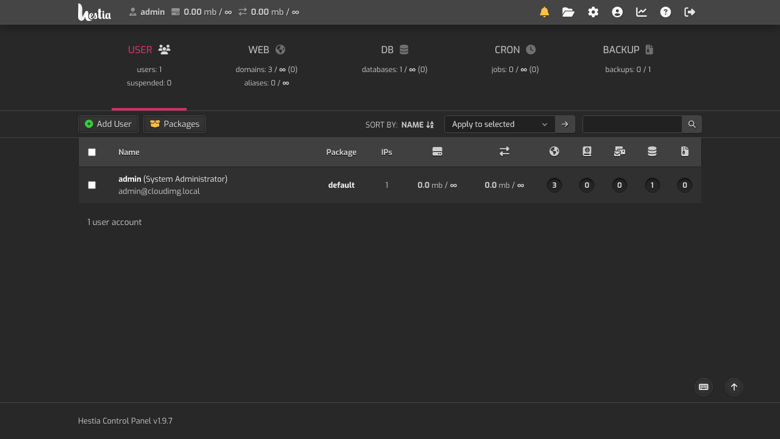Submit the search with magnifier icon
Viewport: 780px width, 439px height.
click(691, 124)
